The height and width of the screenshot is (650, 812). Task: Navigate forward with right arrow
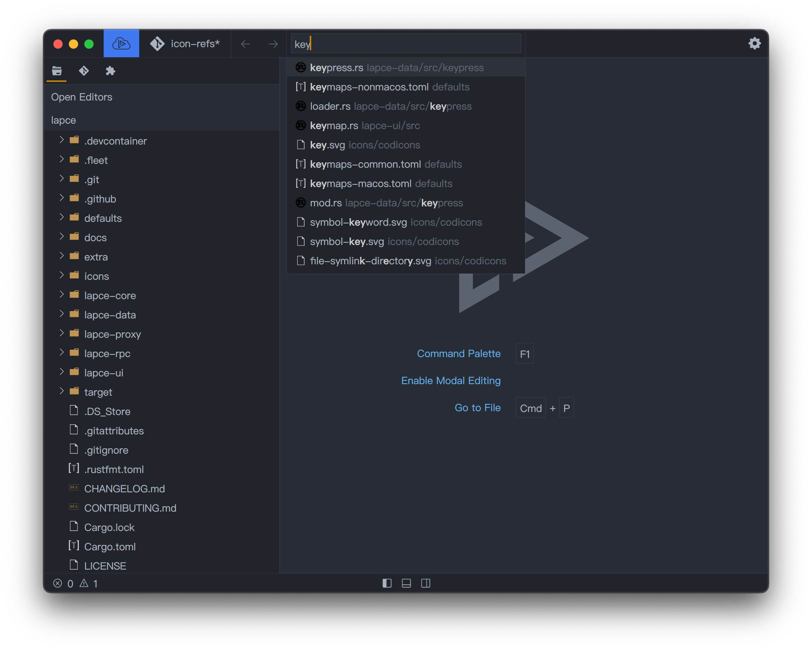273,44
